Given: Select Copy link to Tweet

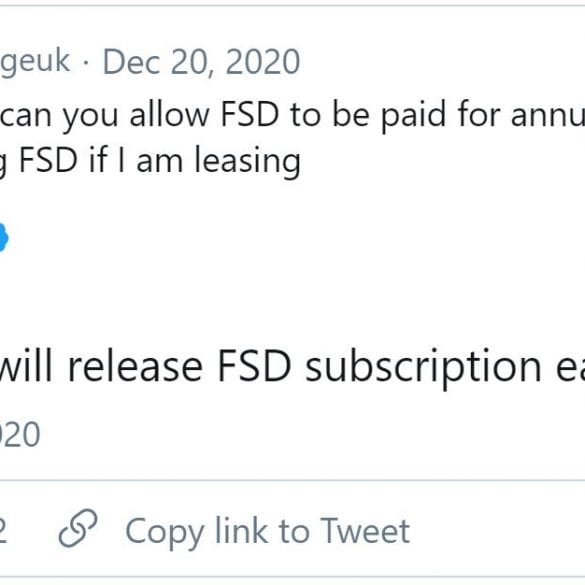Looking at the screenshot, I should pos(268,531).
